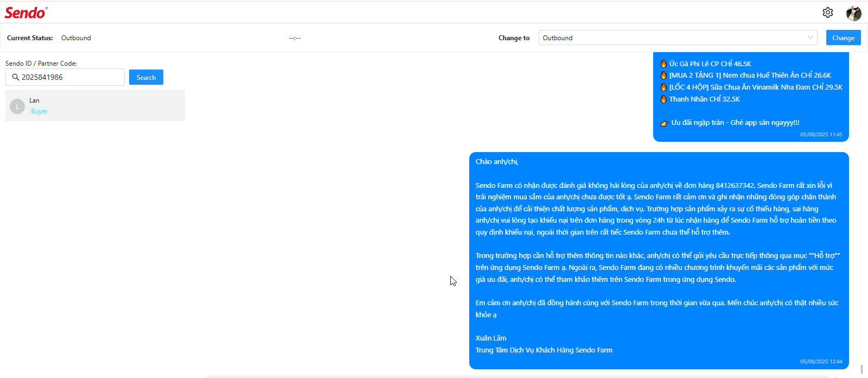Click the chat scrollbar thumb
Screen dimensions: 868x378
point(861,369)
